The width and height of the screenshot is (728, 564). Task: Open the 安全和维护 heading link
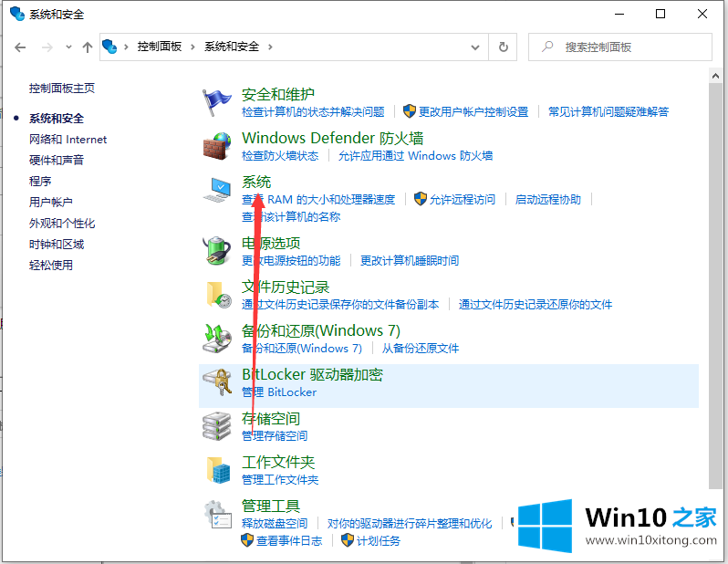pyautogui.click(x=278, y=94)
